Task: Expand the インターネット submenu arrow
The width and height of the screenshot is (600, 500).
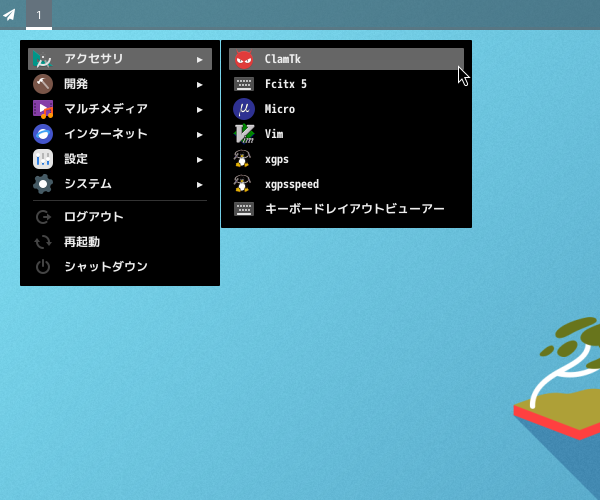Action: click(199, 135)
